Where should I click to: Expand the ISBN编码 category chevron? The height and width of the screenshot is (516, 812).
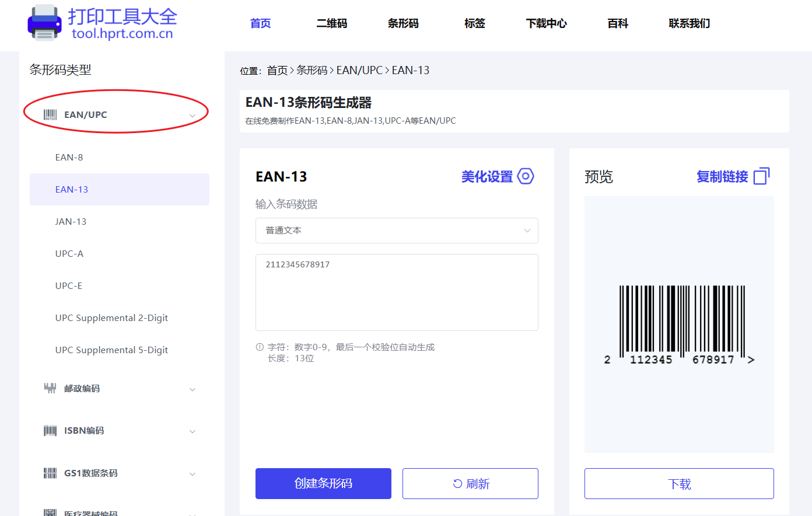(x=192, y=431)
